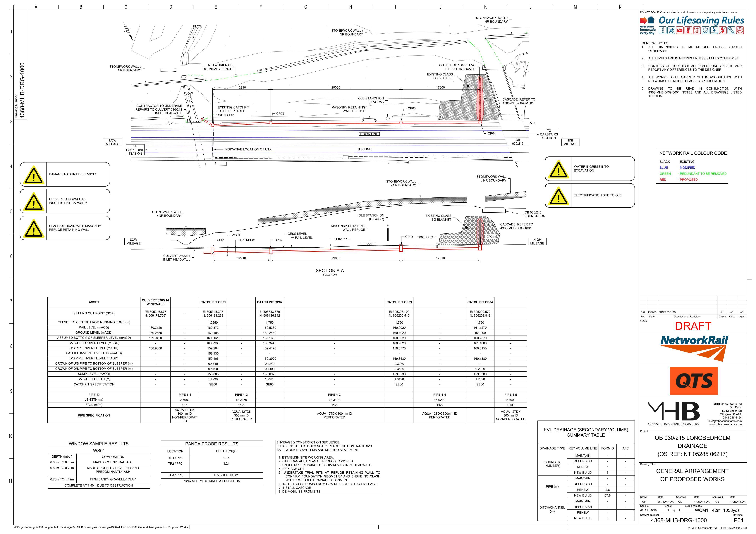Click the info@mhbconsultants.com email address
Viewport: 756px width, 534px height.
[x=725, y=421]
